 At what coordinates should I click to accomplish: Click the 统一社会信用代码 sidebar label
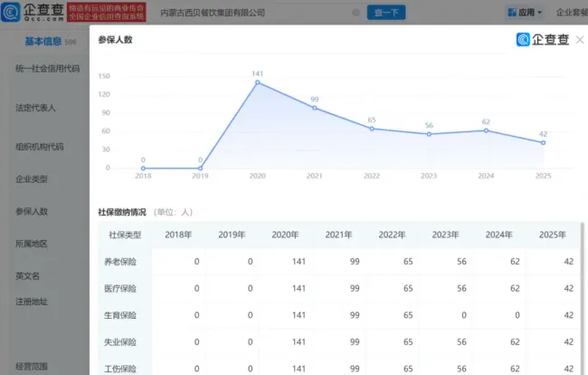point(47,68)
